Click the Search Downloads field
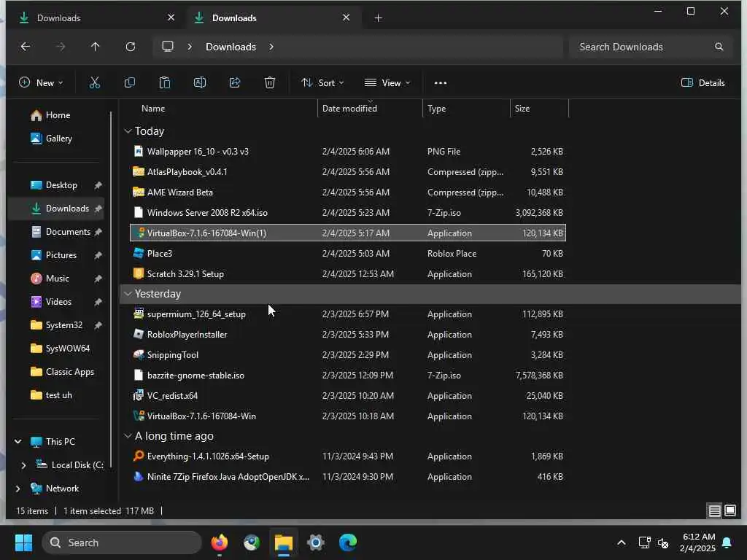The height and width of the screenshot is (560, 747). pos(650,47)
